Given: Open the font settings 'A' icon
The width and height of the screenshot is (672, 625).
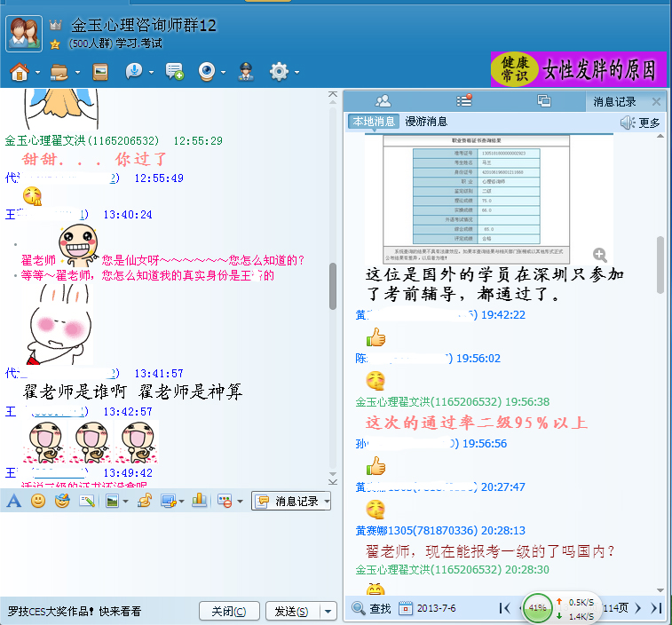Looking at the screenshot, I should point(13,501).
